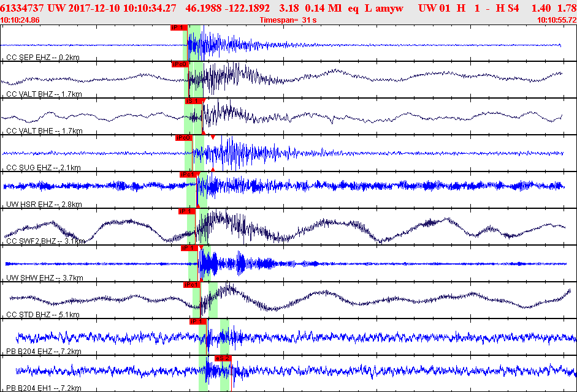Click the depth value 3.18 in header

pos(289,8)
